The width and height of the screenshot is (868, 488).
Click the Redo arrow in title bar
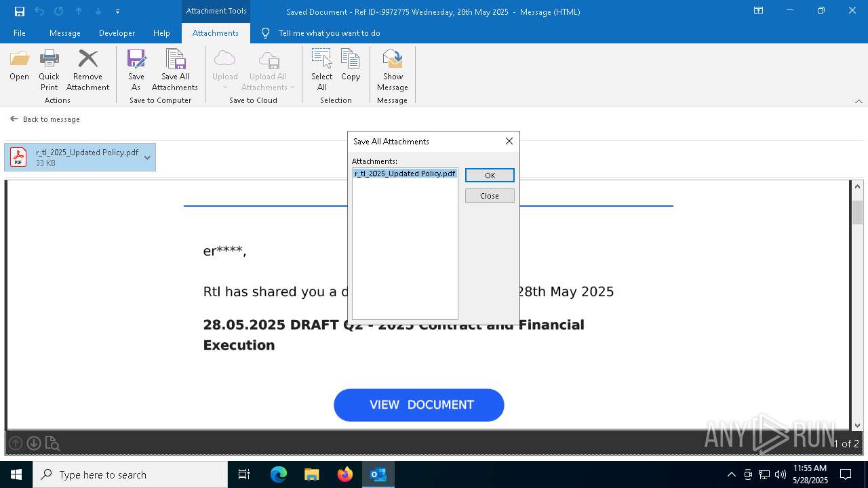[x=59, y=12]
